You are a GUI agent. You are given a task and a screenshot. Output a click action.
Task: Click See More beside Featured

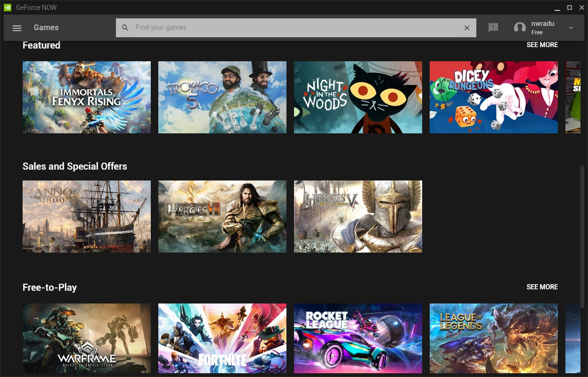click(542, 45)
